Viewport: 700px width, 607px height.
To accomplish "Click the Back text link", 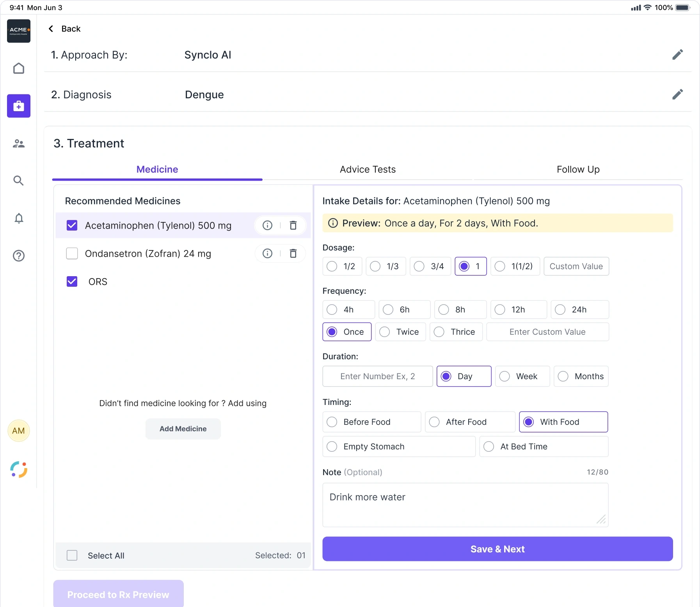I will coord(71,29).
